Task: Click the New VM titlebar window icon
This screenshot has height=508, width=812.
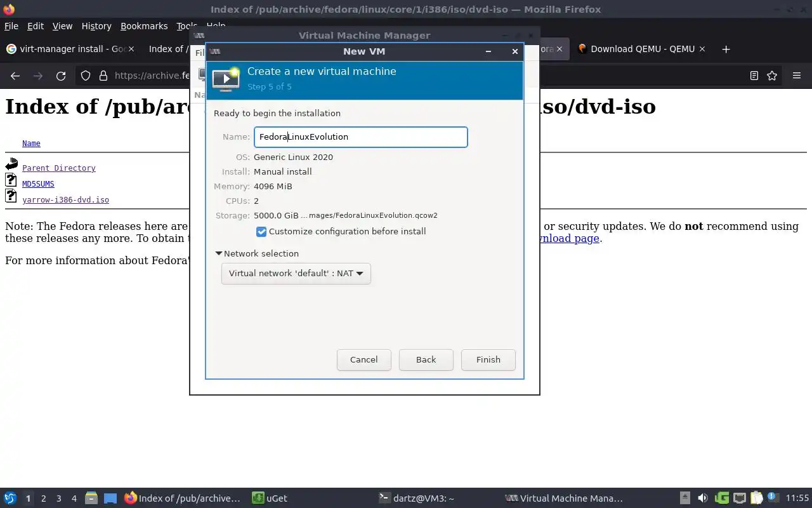Action: tap(215, 51)
